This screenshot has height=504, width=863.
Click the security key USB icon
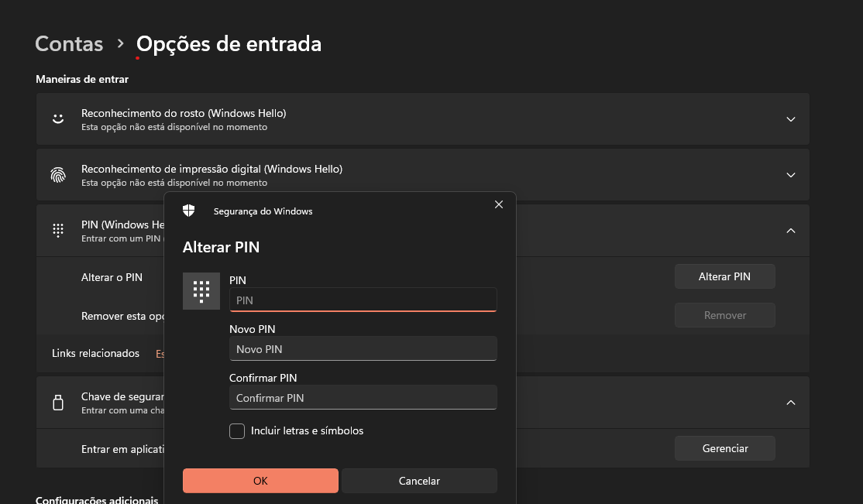(x=58, y=403)
